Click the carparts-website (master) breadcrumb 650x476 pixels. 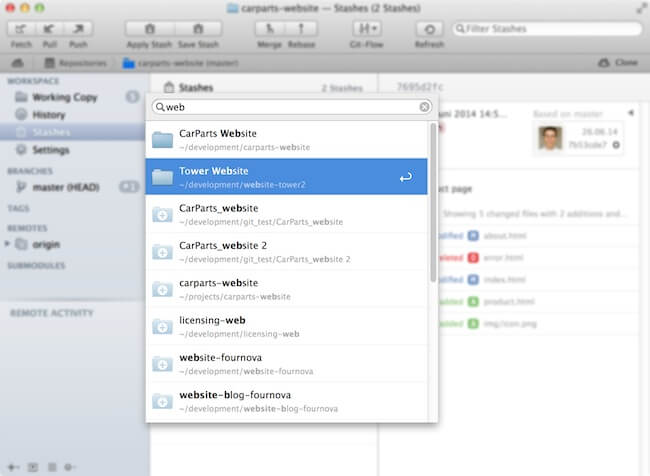181,63
